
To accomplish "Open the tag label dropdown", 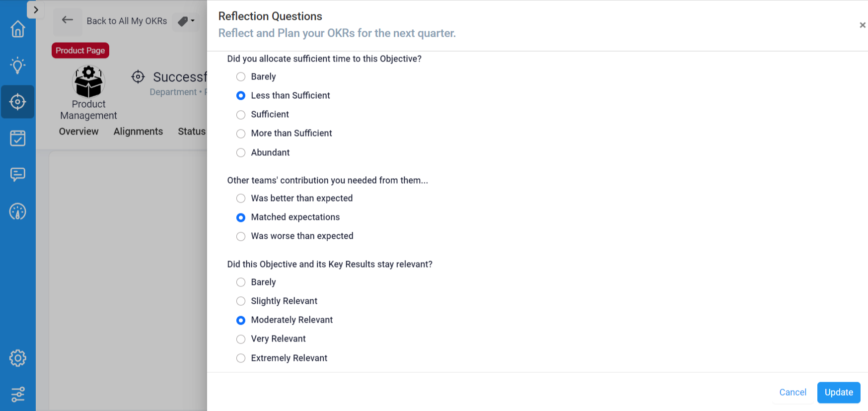I will (186, 21).
